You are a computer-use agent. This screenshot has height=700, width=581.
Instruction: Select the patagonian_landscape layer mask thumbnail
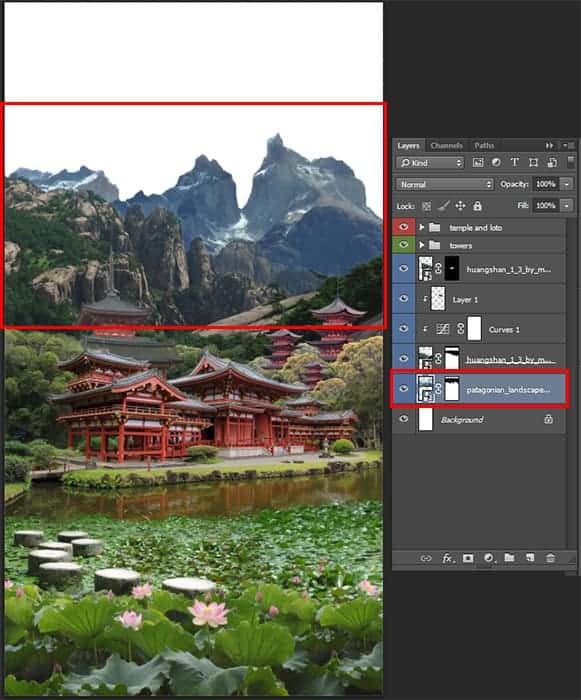[x=452, y=388]
